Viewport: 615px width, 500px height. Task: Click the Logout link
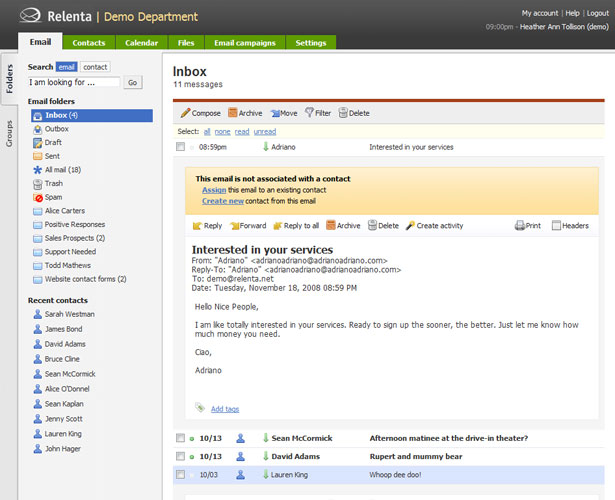(x=598, y=13)
